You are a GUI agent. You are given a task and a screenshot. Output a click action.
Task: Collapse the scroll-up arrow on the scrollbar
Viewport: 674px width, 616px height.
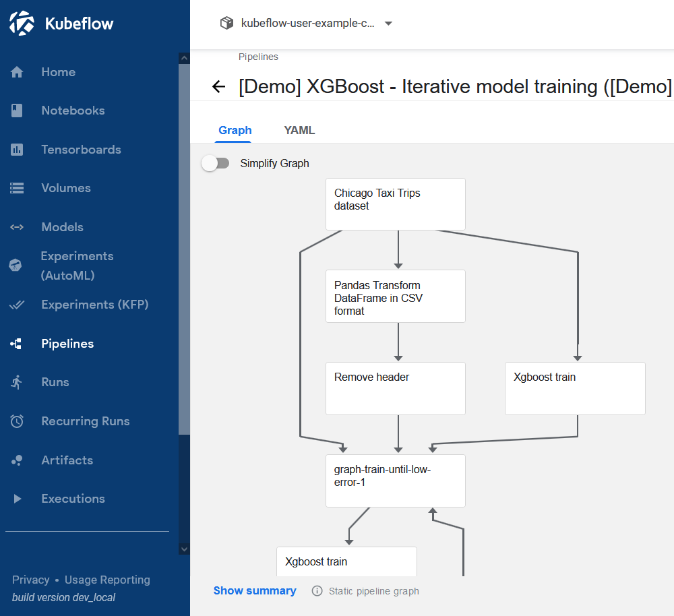(184, 57)
